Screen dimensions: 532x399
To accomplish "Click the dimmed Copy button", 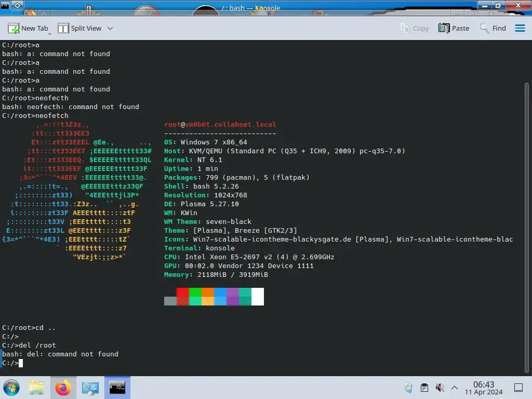I will pos(414,28).
